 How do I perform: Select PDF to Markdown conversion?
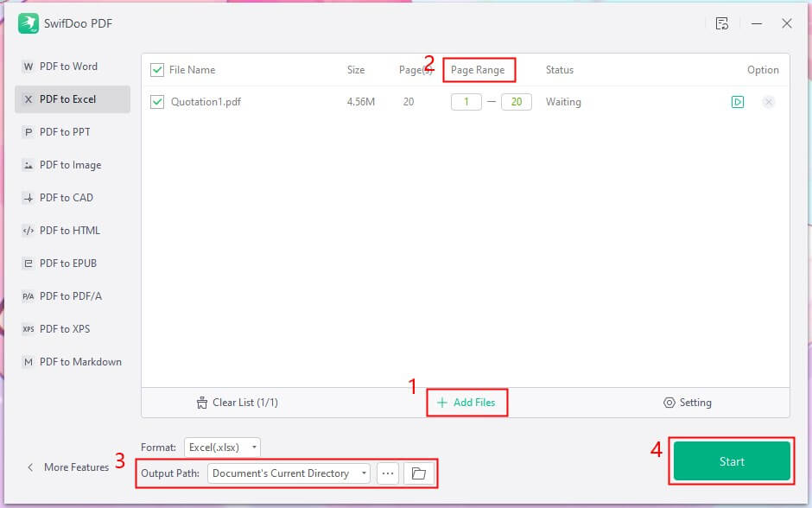click(73, 362)
